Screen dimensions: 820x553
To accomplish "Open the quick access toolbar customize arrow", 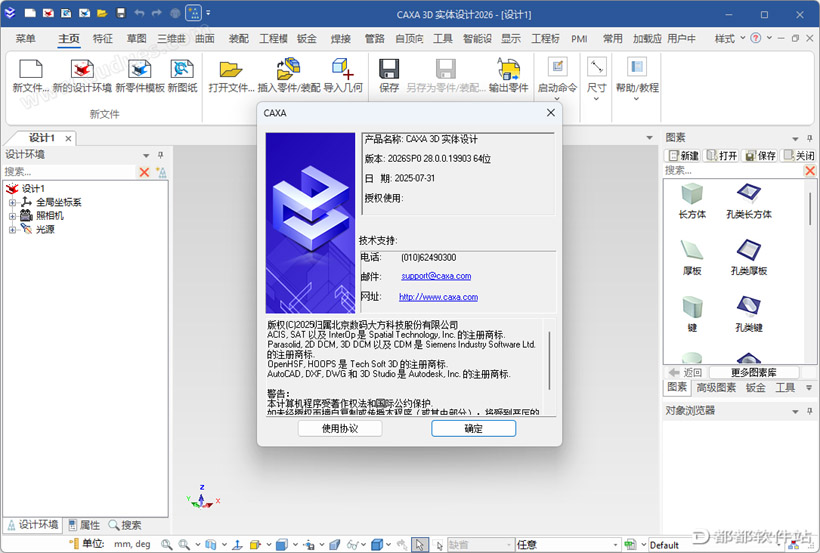I will pyautogui.click(x=208, y=13).
